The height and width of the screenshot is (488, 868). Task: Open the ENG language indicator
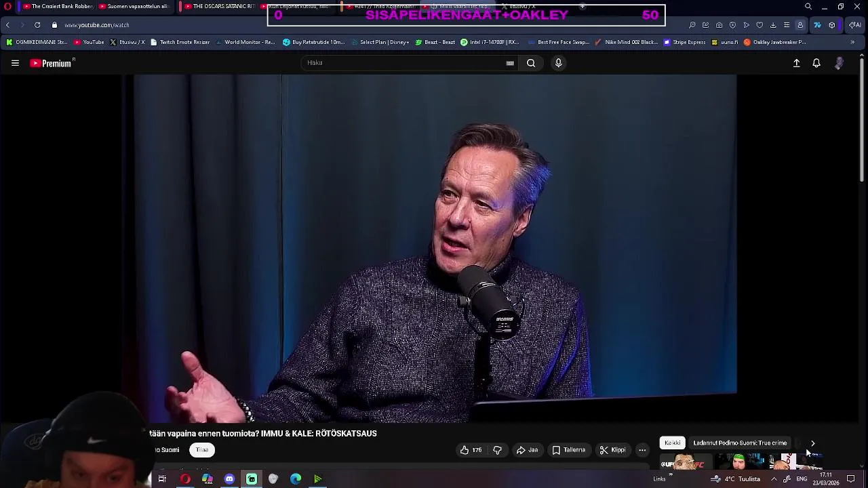[x=802, y=479]
